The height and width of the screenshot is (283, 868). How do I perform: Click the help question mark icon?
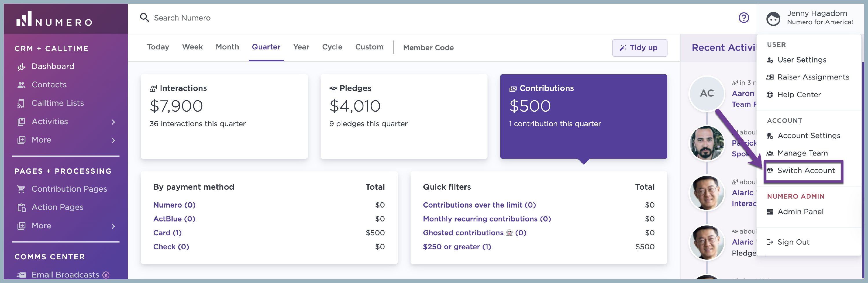click(743, 18)
